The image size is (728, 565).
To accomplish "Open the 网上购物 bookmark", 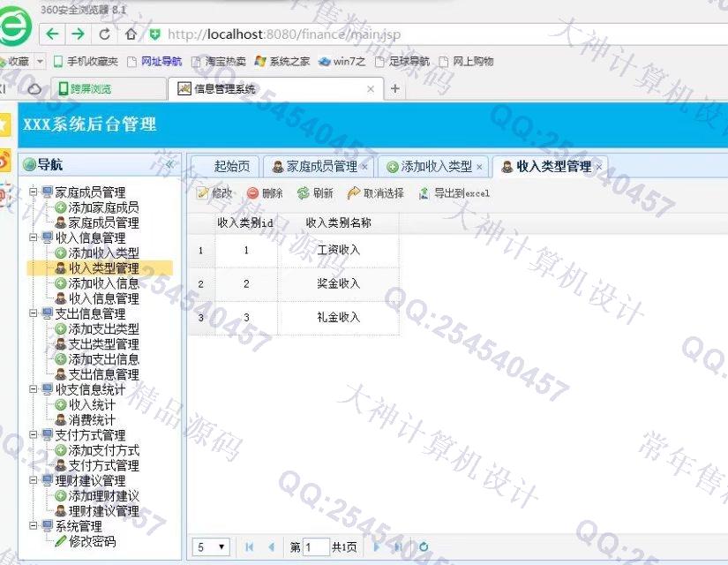I will pyautogui.click(x=466, y=61).
